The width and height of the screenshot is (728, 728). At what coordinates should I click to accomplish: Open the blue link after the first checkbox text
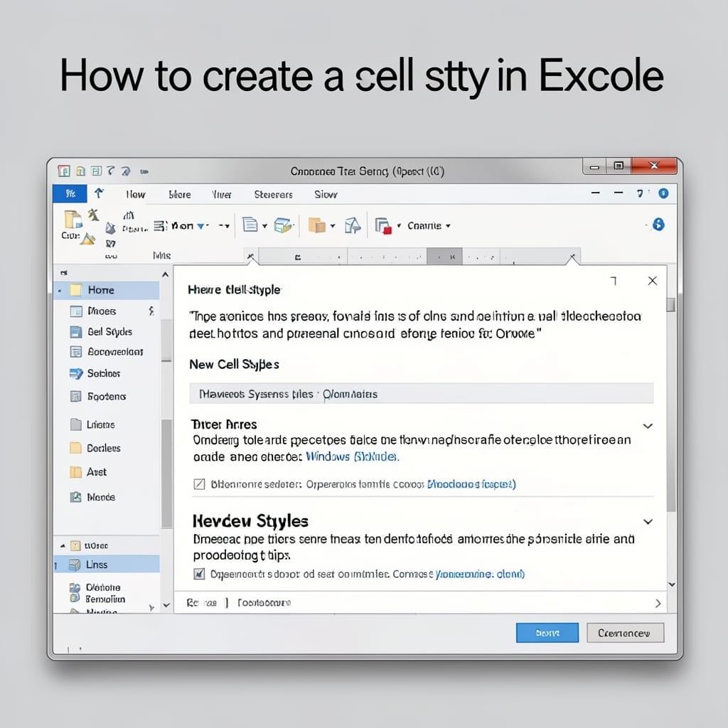tap(471, 484)
